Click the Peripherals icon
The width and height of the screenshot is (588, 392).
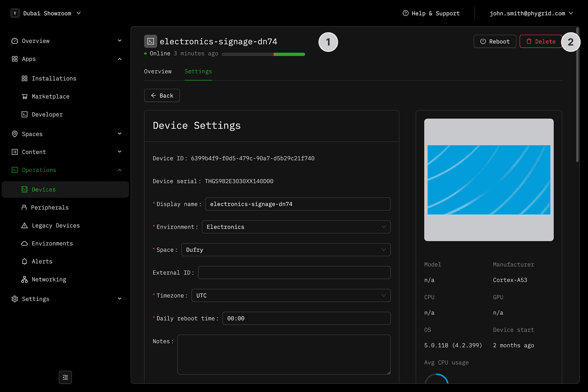24,207
